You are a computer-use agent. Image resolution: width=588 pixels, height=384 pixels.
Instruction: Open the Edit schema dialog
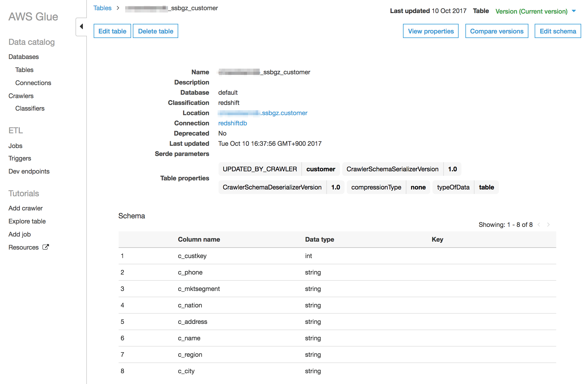coord(557,31)
